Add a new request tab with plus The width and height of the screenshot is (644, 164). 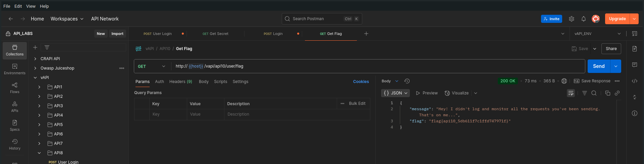366,34
